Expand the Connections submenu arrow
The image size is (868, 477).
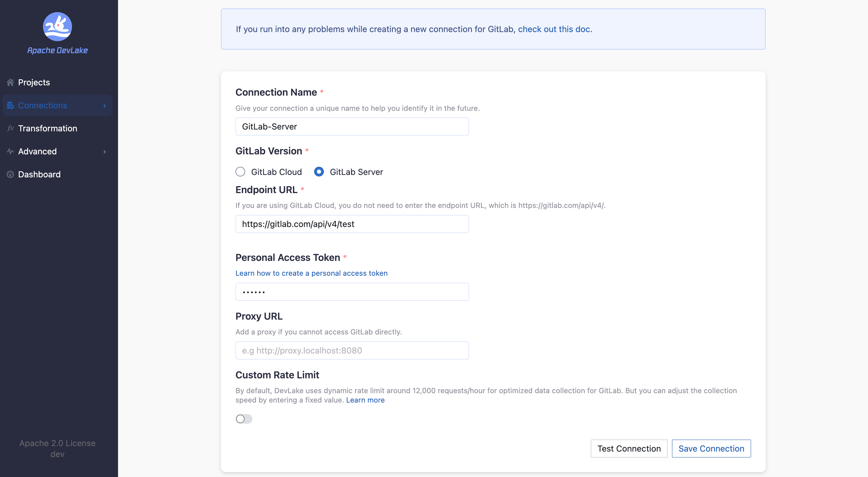click(105, 106)
